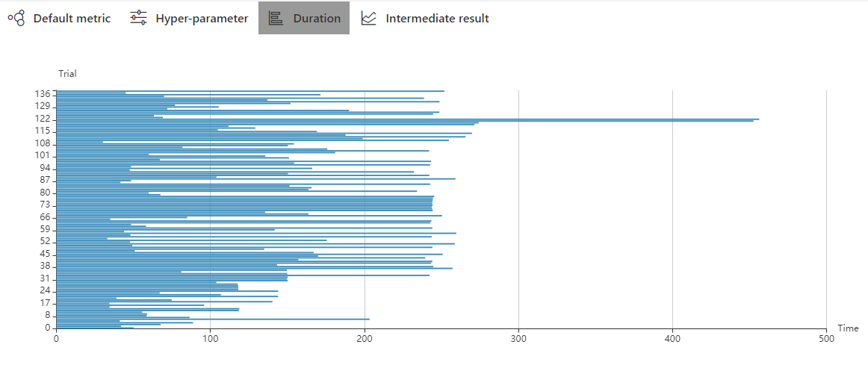The height and width of the screenshot is (365, 868).
Task: Click trial label 73 on the vertical axis
Action: [x=45, y=205]
